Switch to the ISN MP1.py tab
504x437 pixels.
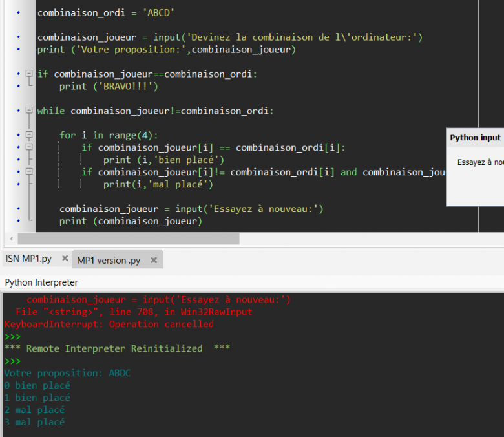point(28,259)
